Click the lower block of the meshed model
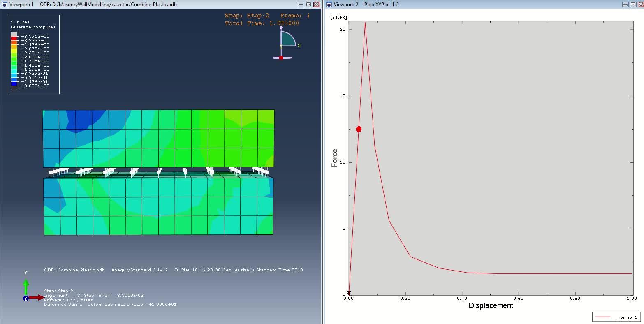 click(x=158, y=206)
